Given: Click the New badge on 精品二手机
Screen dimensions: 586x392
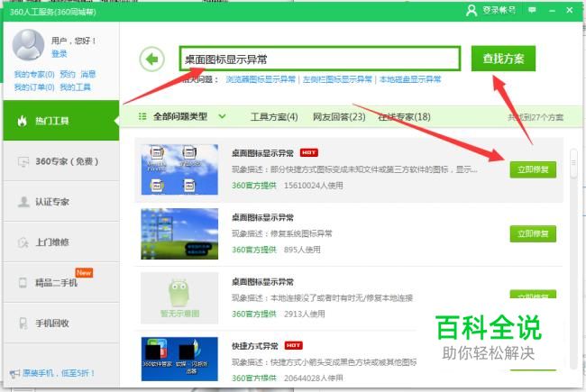Looking at the screenshot, I should tap(84, 272).
